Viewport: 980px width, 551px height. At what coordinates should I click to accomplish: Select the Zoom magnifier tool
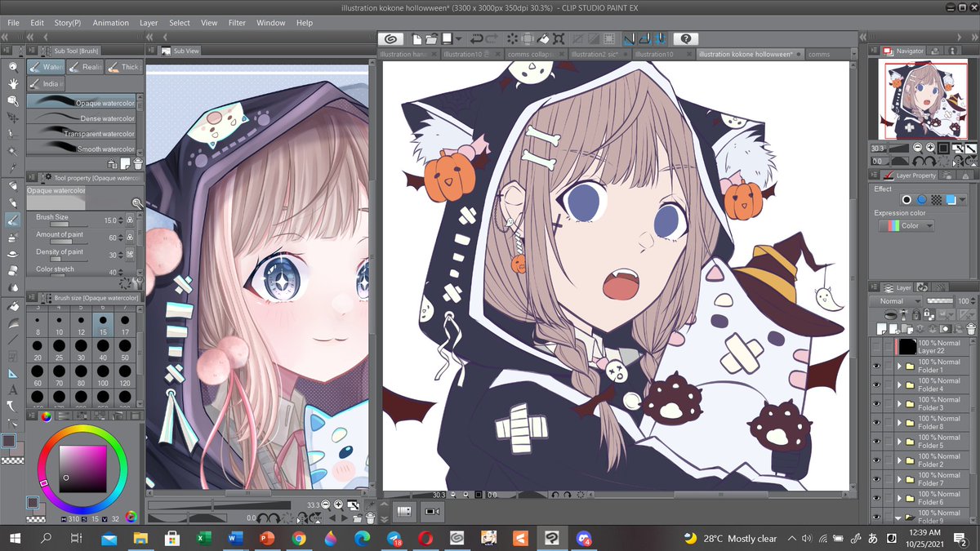[13, 68]
